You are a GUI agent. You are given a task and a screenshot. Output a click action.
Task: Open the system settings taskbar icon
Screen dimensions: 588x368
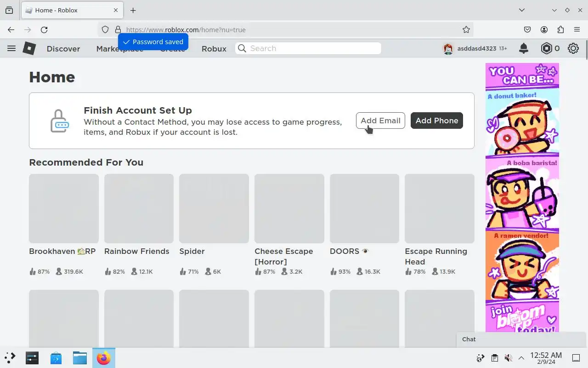point(32,358)
